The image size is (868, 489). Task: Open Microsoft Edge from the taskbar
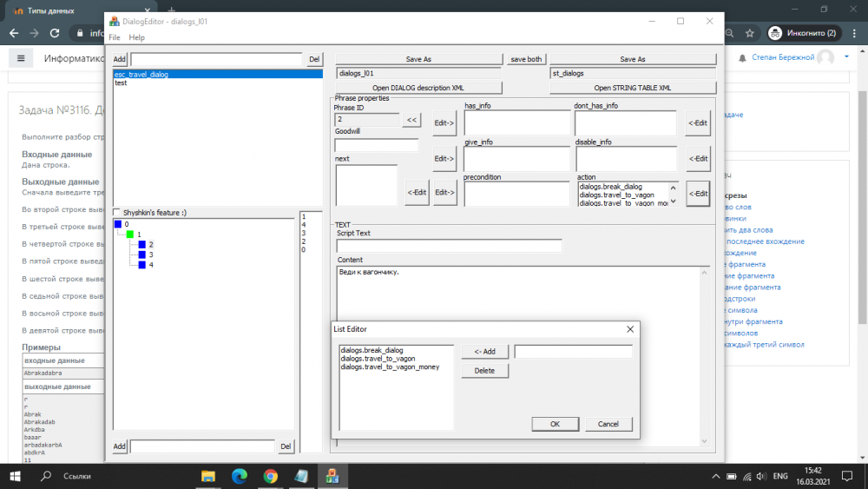pyautogui.click(x=239, y=476)
